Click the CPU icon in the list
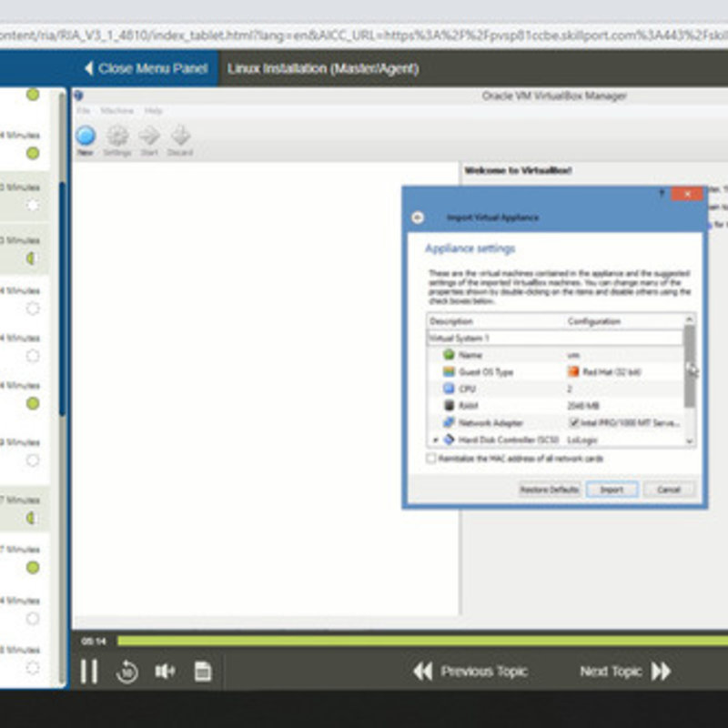 pyautogui.click(x=449, y=389)
